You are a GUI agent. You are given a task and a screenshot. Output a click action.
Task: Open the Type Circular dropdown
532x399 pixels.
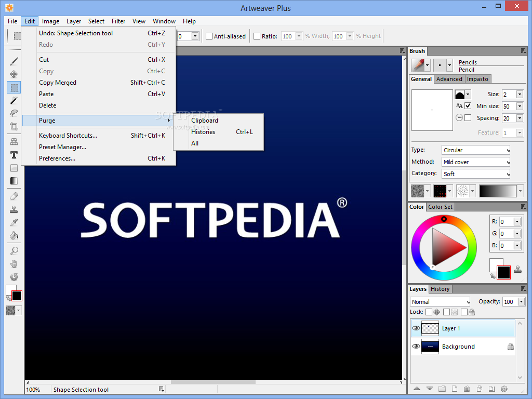click(x=476, y=150)
